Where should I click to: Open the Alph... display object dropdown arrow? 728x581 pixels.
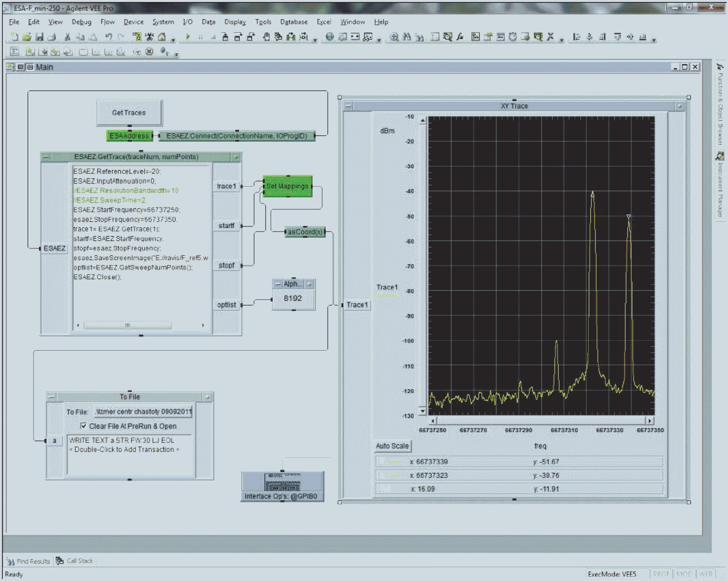pos(309,284)
